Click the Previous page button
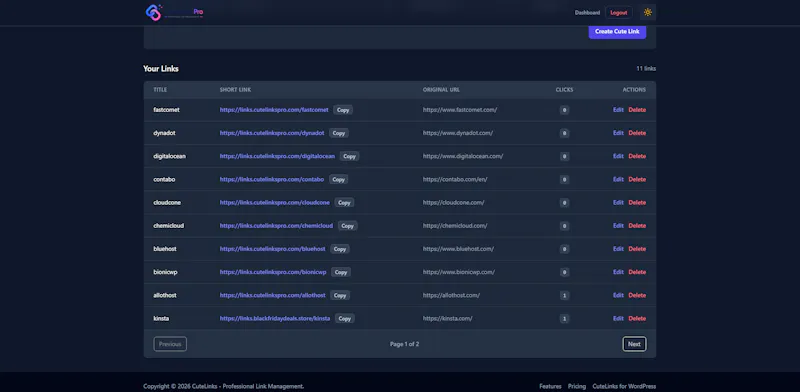Screen dimensions: 800x392 (x=170, y=344)
